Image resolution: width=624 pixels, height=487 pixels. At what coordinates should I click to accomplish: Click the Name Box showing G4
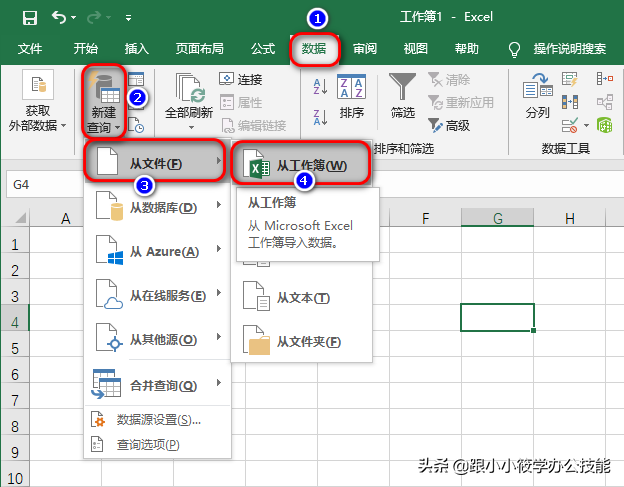(x=45, y=185)
